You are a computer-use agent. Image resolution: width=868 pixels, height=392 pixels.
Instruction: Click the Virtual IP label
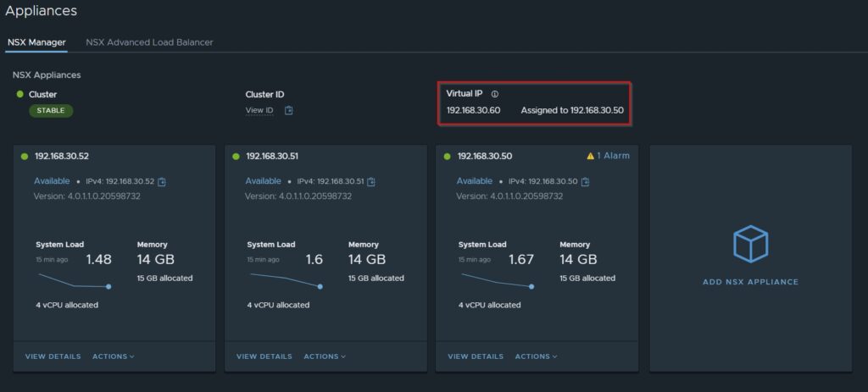coord(465,94)
